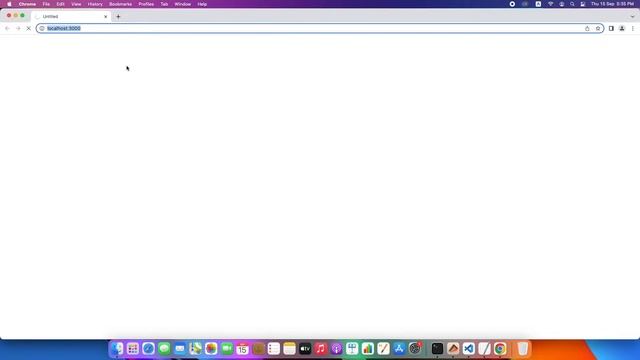Open a new tab with plus button

tap(118, 17)
